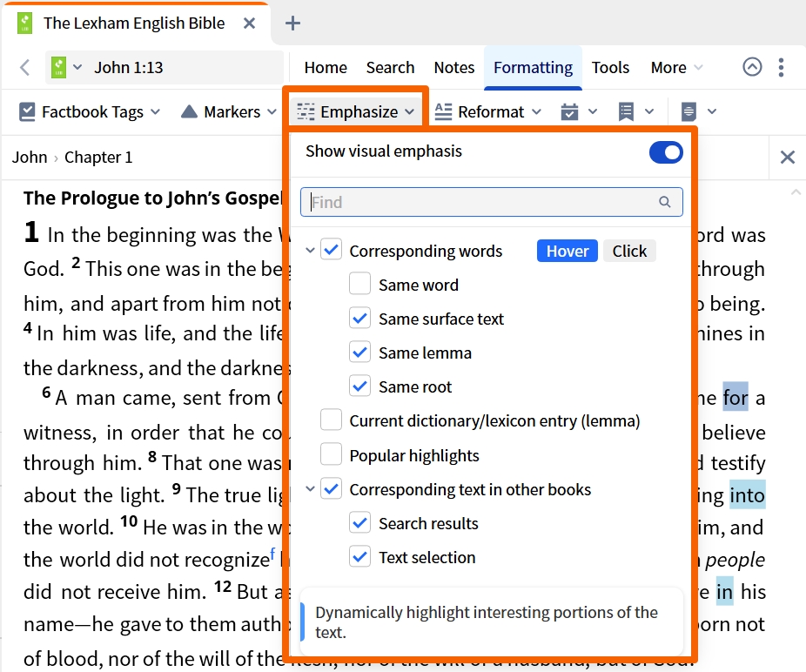Close the breadcrumb bar with the X
Image resolution: width=806 pixels, height=672 pixels.
point(788,158)
